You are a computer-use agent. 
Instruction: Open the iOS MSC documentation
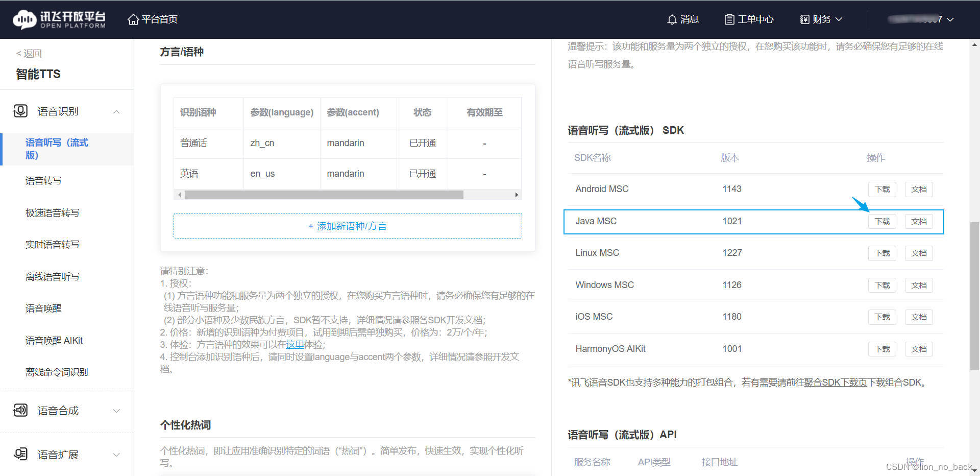point(919,317)
